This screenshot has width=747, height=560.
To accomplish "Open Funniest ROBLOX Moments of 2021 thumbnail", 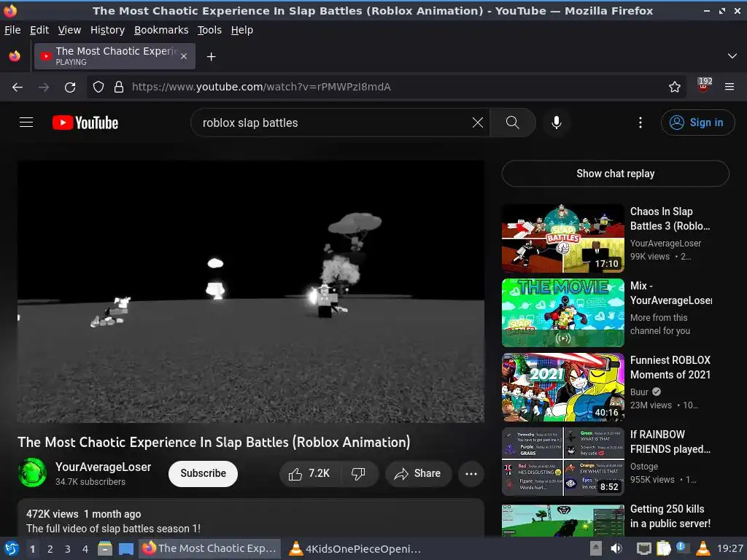I will tap(562, 387).
